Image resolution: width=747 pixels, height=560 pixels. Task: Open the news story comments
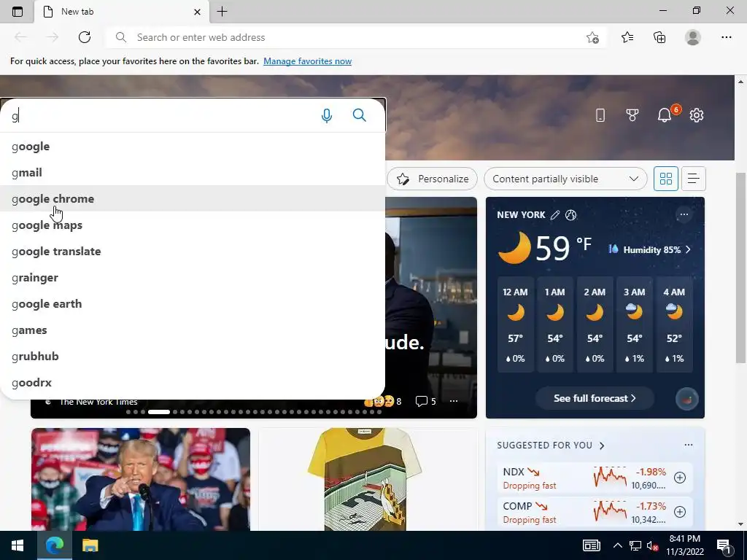point(425,401)
